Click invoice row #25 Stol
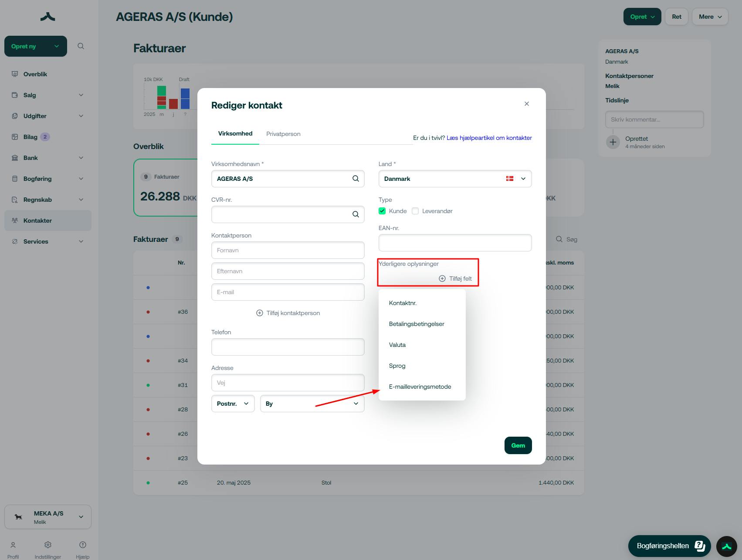This screenshot has width=742, height=560. click(x=359, y=482)
